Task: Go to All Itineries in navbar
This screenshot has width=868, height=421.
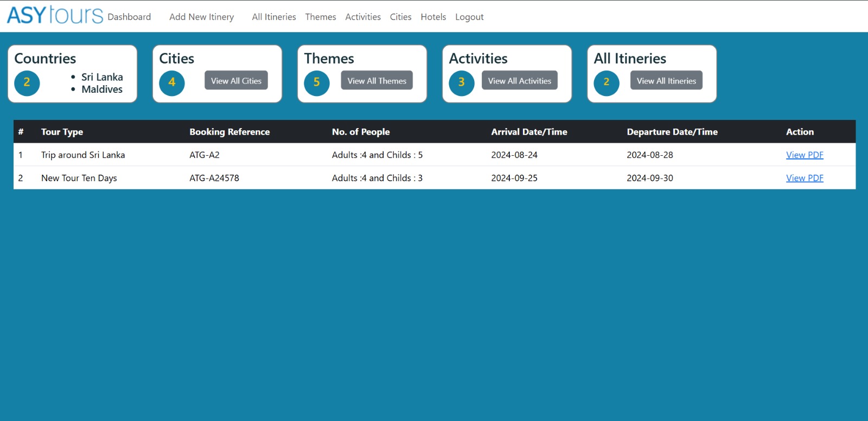Action: click(x=273, y=17)
